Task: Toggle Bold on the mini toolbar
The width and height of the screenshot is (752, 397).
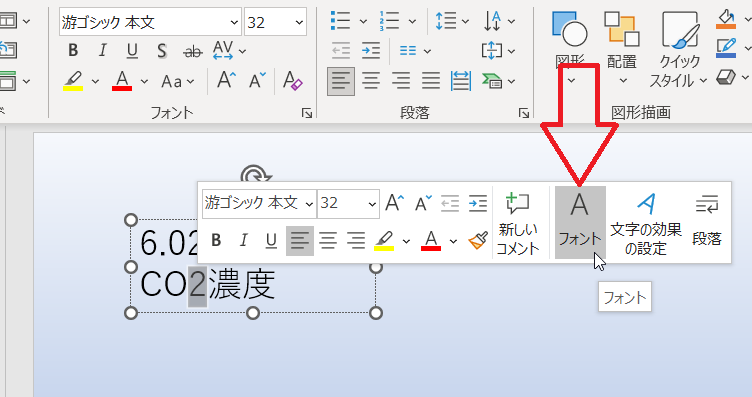Action: tap(216, 240)
